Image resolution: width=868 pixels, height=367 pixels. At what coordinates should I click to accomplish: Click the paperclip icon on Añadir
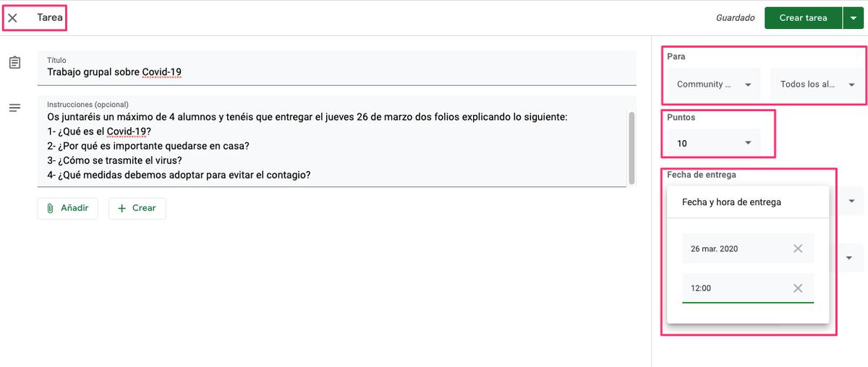point(51,208)
